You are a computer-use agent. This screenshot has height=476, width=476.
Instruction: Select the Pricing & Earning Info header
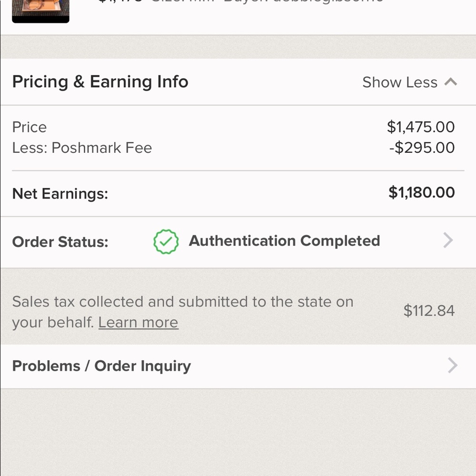coord(100,82)
